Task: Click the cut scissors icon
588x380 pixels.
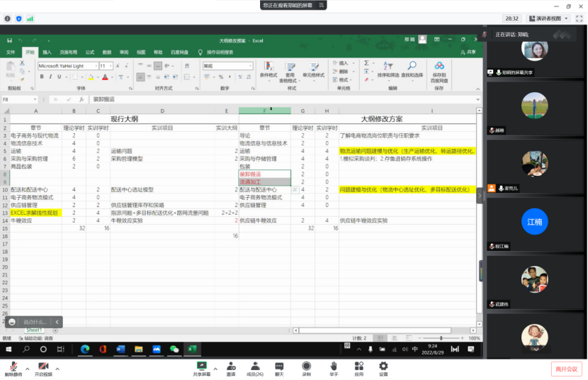Action: [x=22, y=62]
